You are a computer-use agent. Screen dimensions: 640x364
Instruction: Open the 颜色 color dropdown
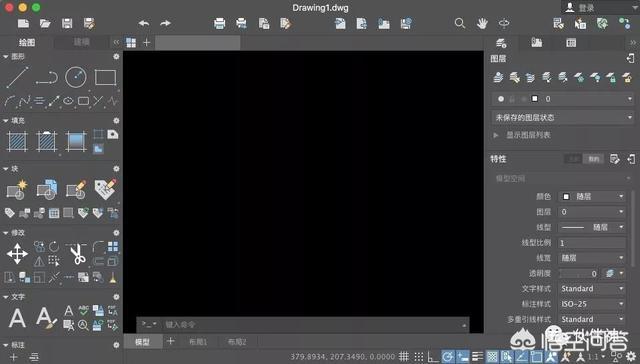tap(593, 197)
